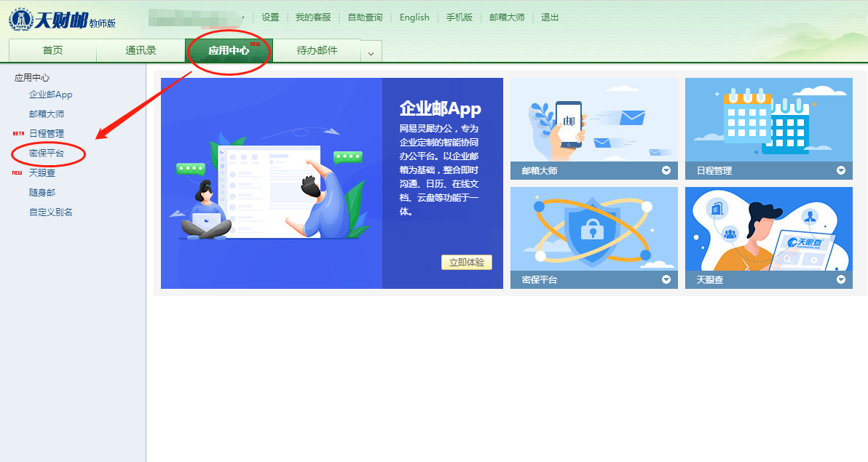Select 自定义别名 in the sidebar

pyautogui.click(x=50, y=212)
